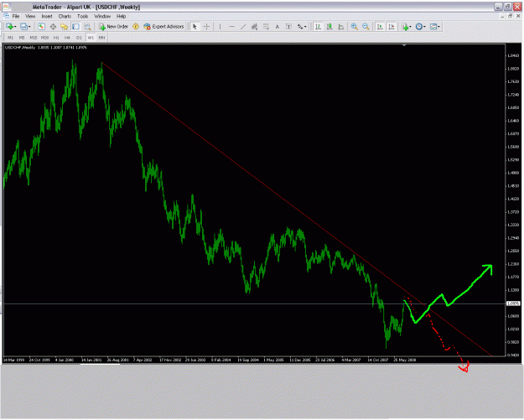Click the Indicators list icon
The image size is (524, 420).
click(x=405, y=27)
